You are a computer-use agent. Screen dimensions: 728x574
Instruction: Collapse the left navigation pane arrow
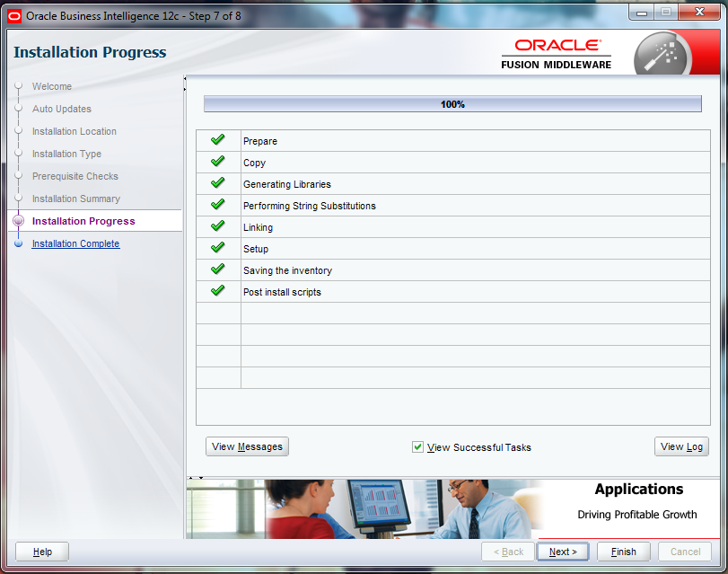point(185,78)
